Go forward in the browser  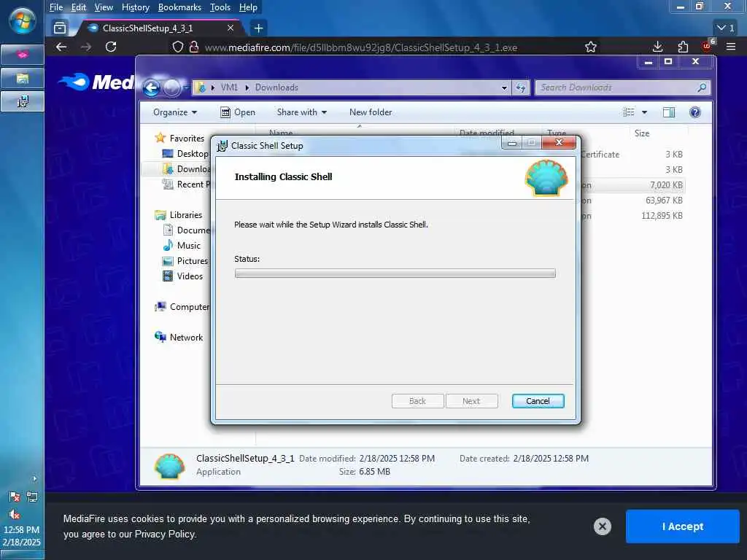pyautogui.click(x=86, y=47)
